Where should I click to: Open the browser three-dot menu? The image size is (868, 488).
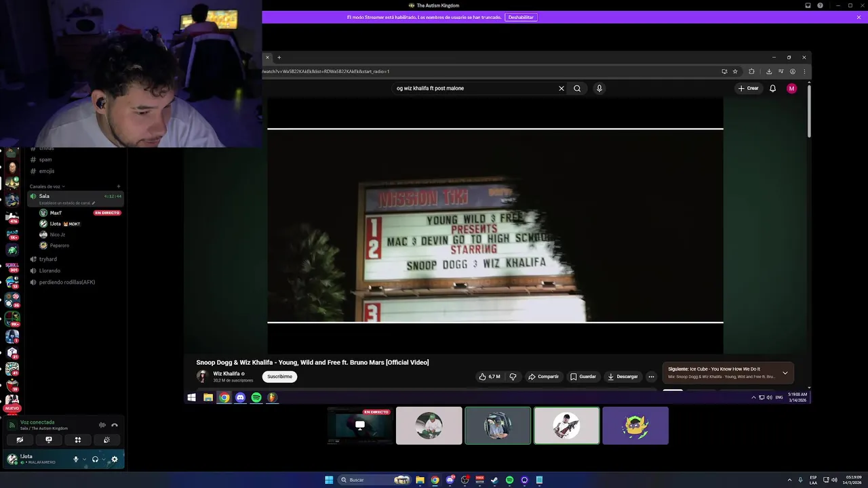(804, 71)
